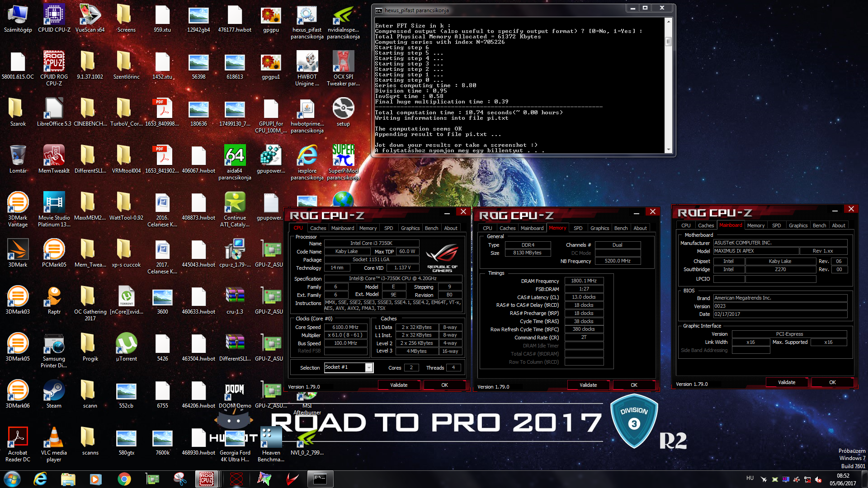Image resolution: width=868 pixels, height=488 pixels.
Task: Click scroll up arrow in command prompt
Action: pyautogui.click(x=668, y=21)
